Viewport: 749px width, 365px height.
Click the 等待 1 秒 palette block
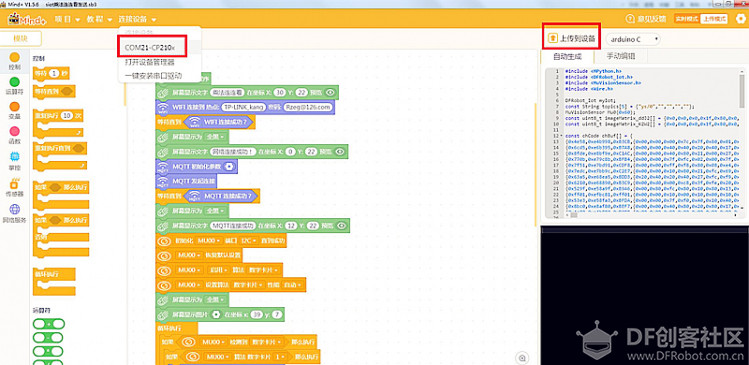coord(51,74)
